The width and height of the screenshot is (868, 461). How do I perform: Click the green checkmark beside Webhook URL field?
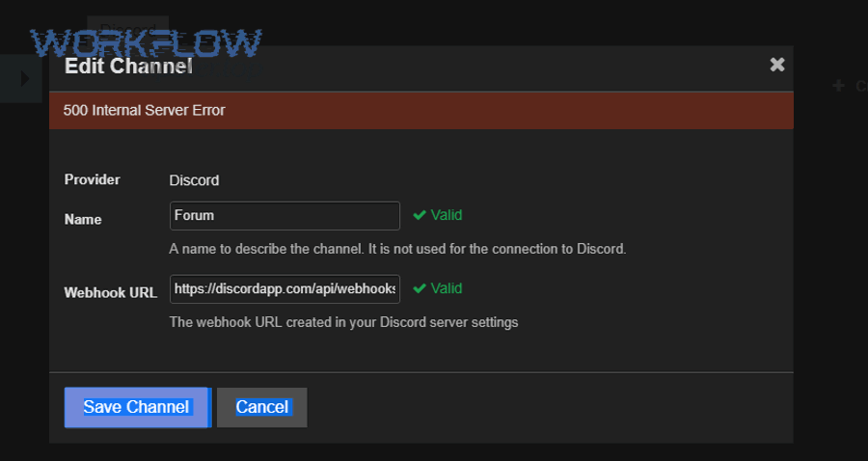(420, 288)
